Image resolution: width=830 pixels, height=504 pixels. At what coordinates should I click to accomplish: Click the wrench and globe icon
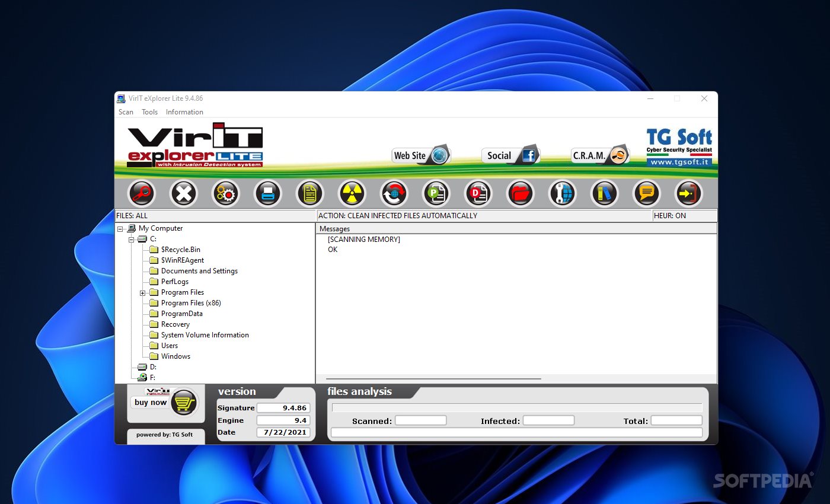click(x=563, y=193)
